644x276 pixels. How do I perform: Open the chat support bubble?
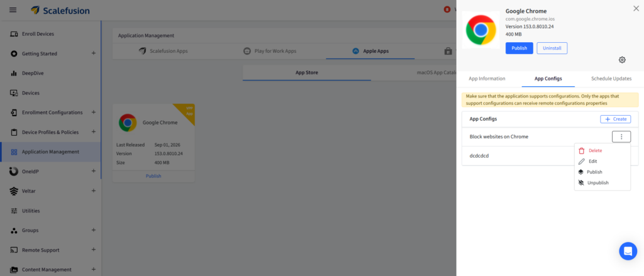tap(628, 251)
